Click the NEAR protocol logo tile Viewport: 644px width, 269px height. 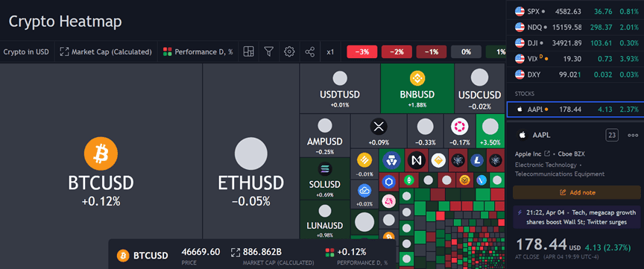(417, 160)
